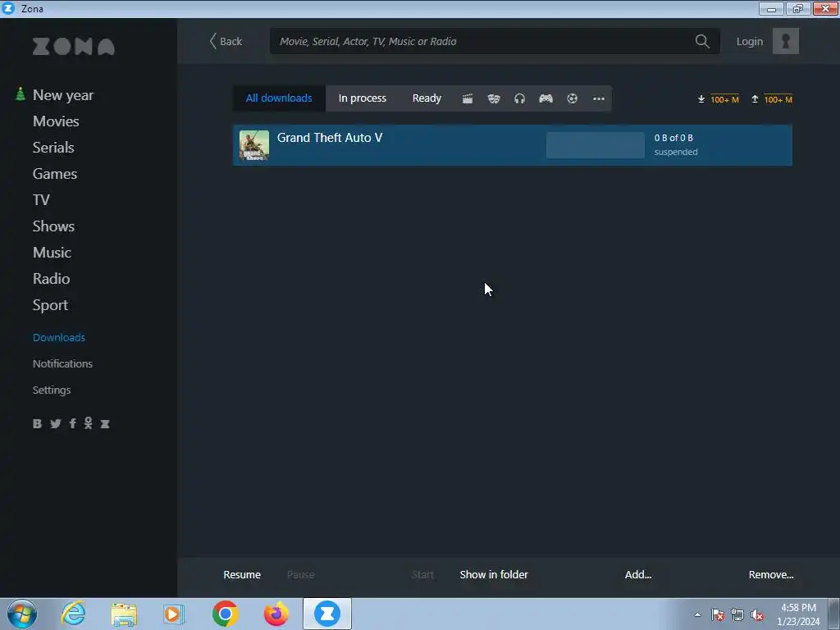Open New year section
The image size is (840, 630).
click(x=63, y=95)
